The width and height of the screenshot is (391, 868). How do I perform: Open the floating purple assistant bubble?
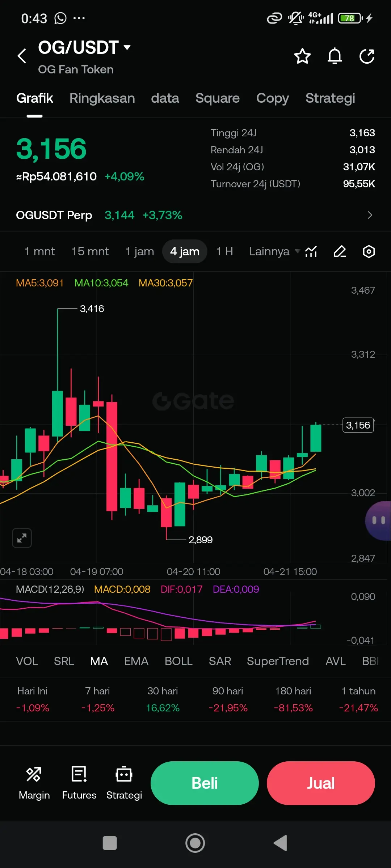(378, 520)
